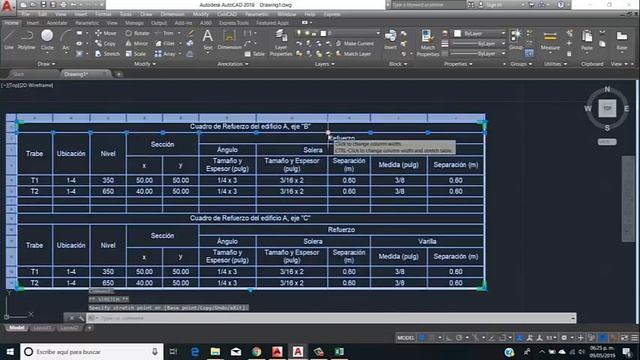Image resolution: width=640 pixels, height=360 pixels.
Task: Open the Annotate ribbon tab
Action: [57, 23]
